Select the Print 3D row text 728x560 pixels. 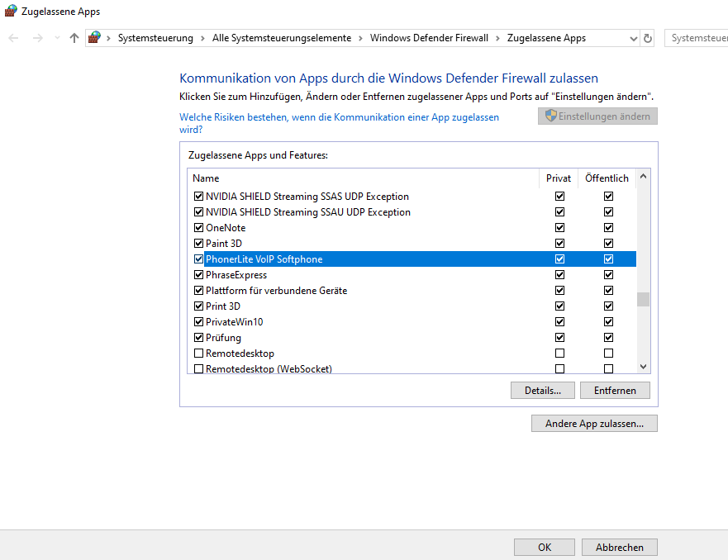(x=223, y=306)
